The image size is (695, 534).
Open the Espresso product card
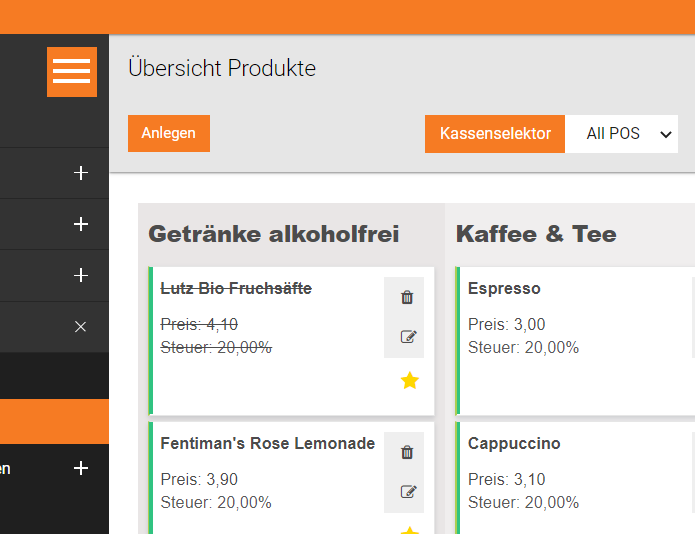tap(575, 341)
